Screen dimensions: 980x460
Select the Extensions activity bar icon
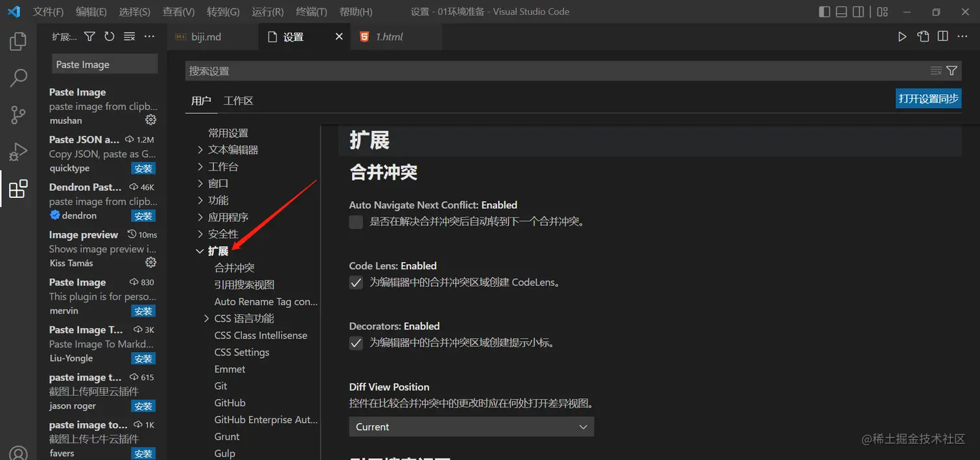(x=18, y=189)
